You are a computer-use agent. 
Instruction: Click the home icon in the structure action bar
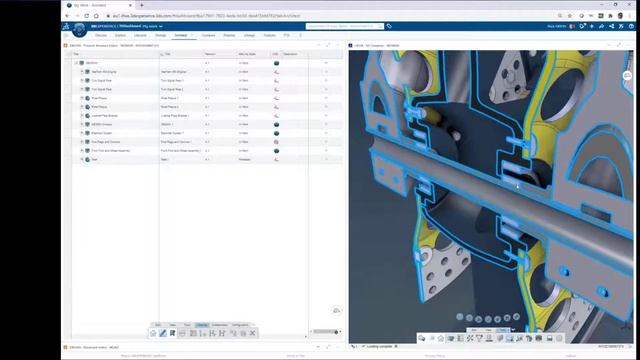153,333
